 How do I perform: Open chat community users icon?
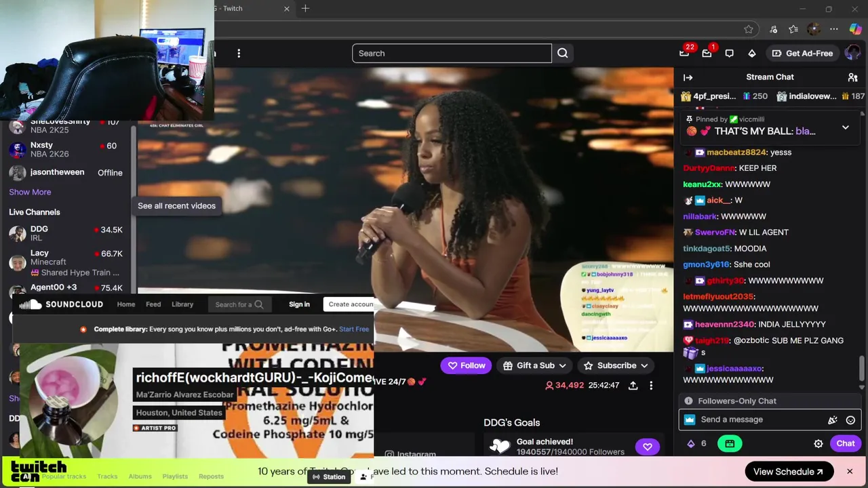853,77
